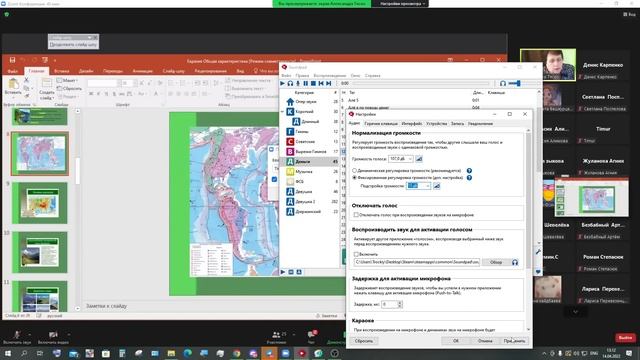Select category with blue Г icon

pyautogui.click(x=310, y=131)
